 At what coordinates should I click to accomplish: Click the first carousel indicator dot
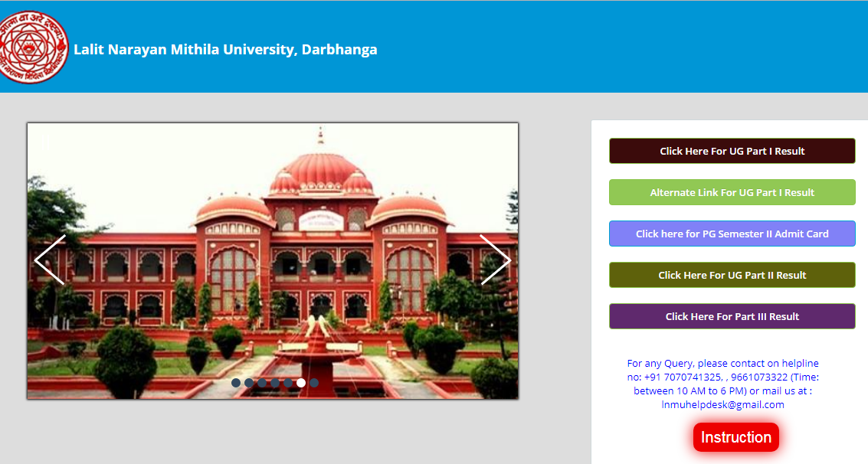235,382
